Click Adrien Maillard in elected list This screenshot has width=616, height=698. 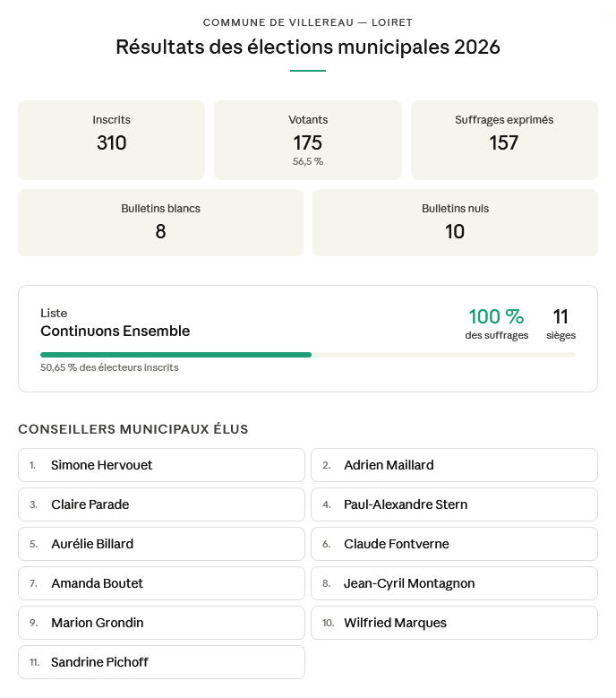454,465
